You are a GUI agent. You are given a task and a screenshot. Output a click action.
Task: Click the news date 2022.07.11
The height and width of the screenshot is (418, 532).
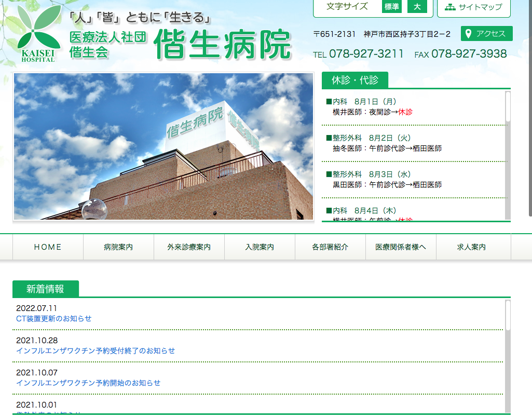coord(37,308)
